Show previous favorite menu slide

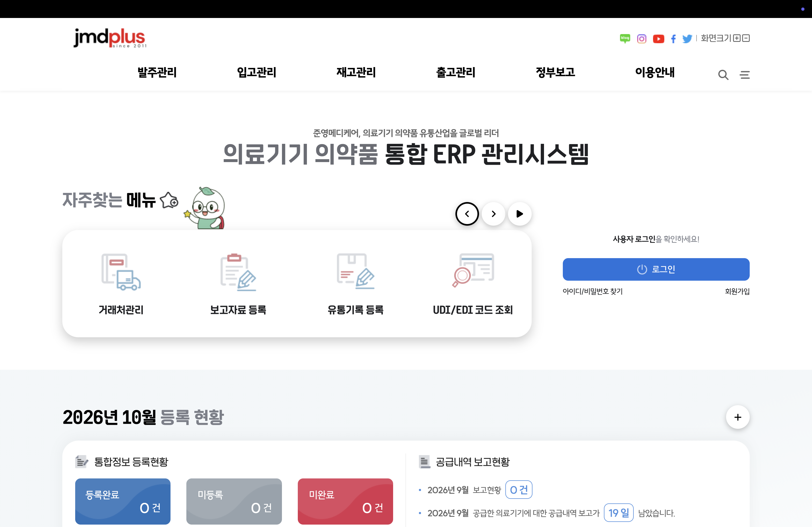tap(467, 214)
